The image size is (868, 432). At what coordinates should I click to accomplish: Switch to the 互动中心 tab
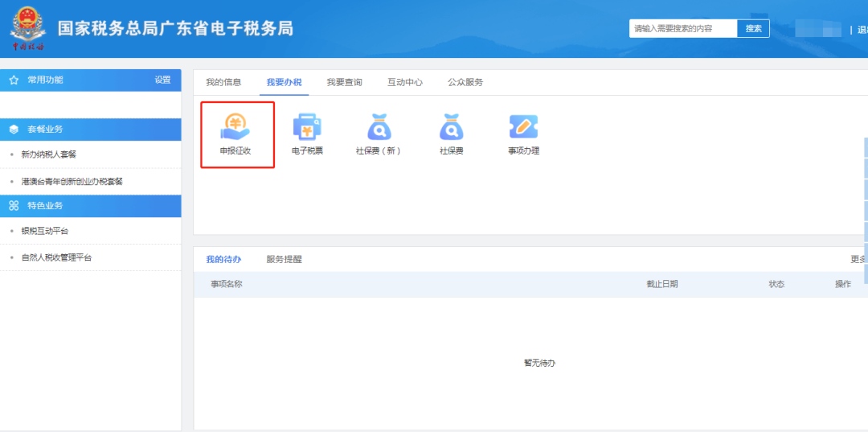405,83
